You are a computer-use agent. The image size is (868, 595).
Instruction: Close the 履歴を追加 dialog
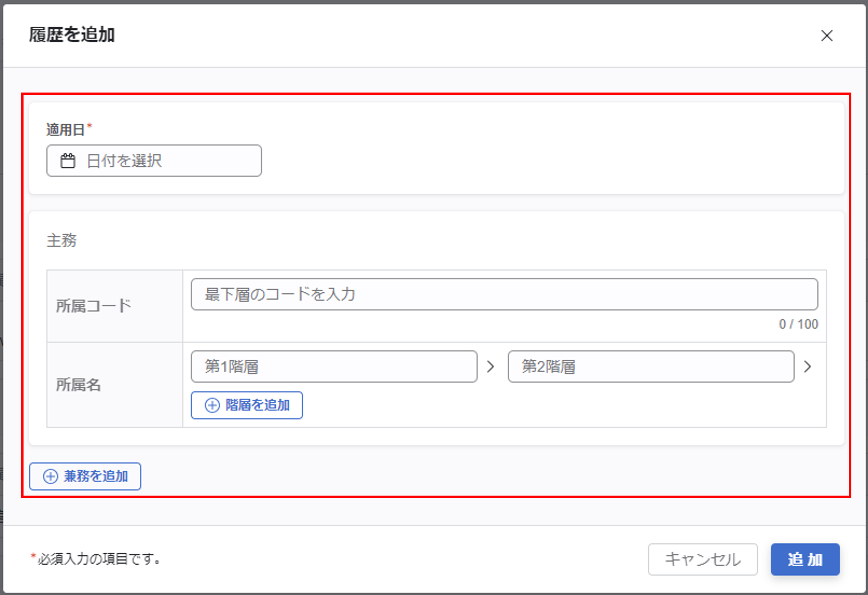(827, 36)
